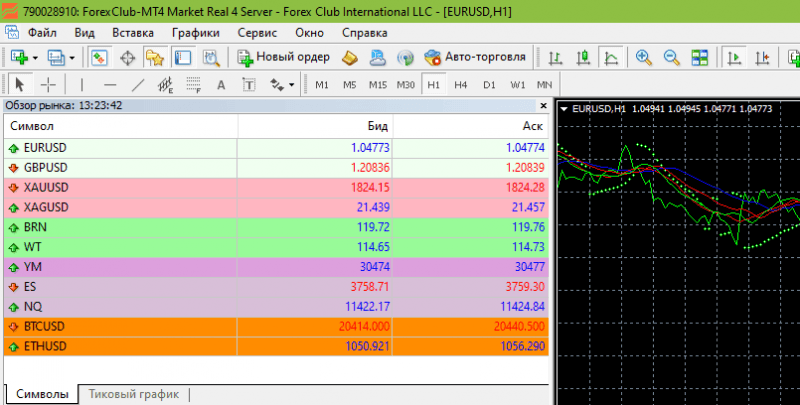Toggle the Data Window crosshair icon

click(128, 58)
